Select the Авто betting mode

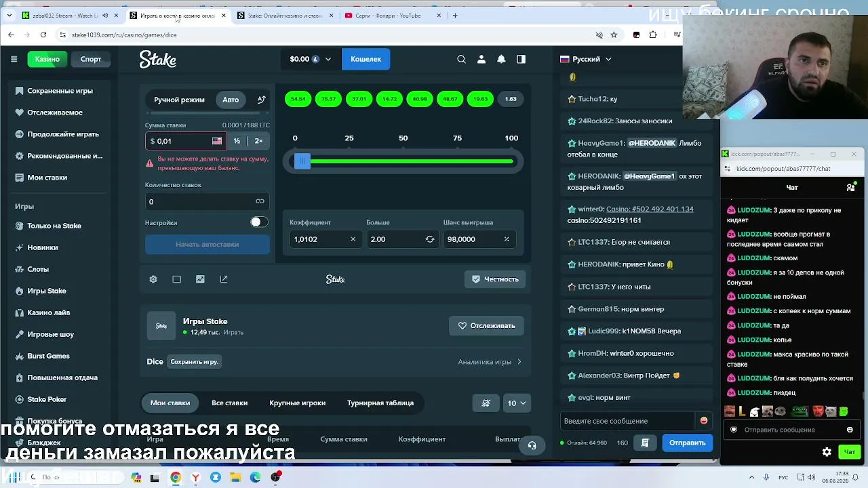pyautogui.click(x=231, y=100)
